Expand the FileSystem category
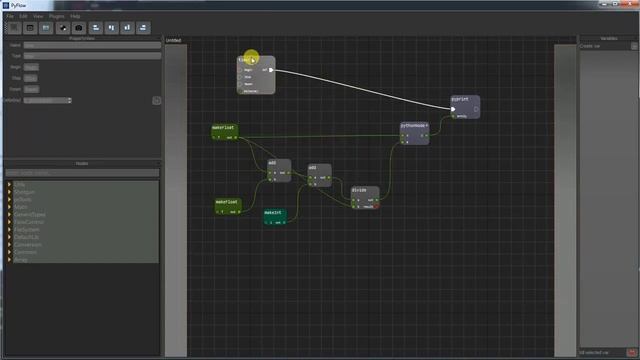This screenshot has height=360, width=640. [9, 229]
